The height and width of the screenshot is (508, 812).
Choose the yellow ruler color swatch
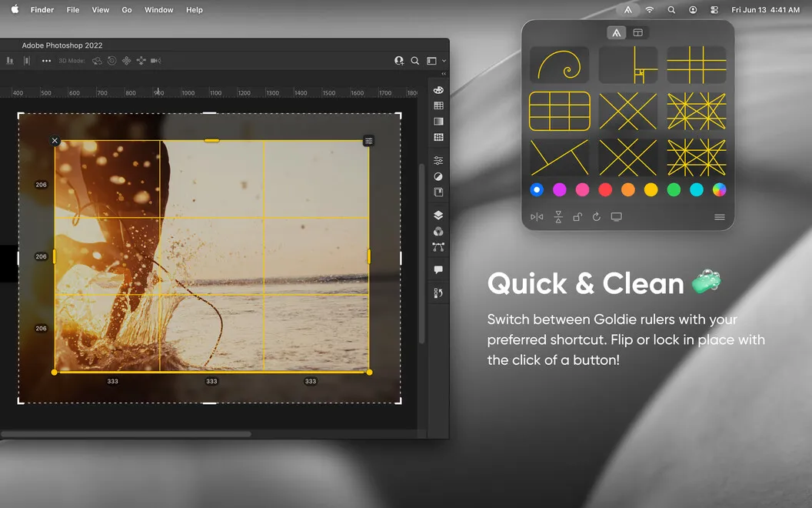(651, 189)
